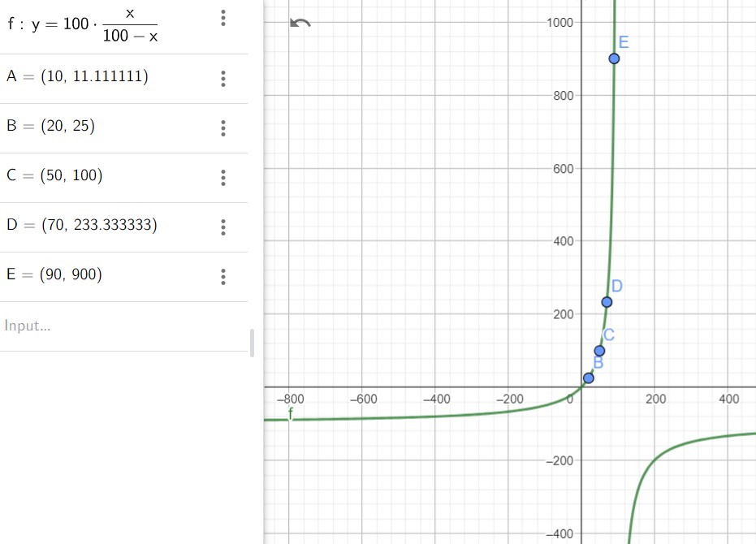Click the 400 tick label on x-axis
Viewport: 756px width, 544px height.
[x=729, y=399]
